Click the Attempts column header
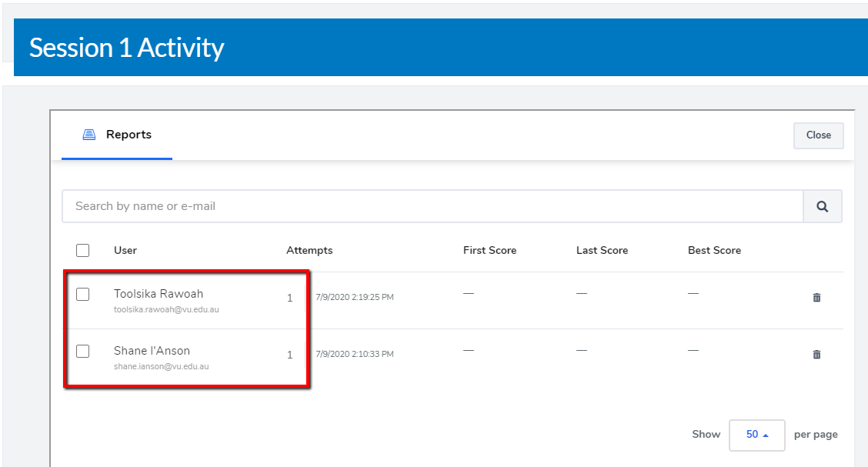868x467 pixels. pos(309,250)
